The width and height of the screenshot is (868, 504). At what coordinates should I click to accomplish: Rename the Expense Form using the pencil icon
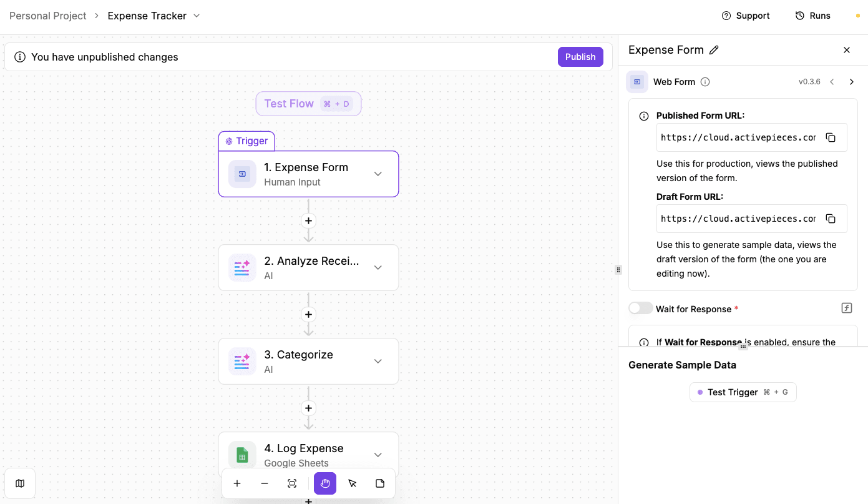pos(714,49)
